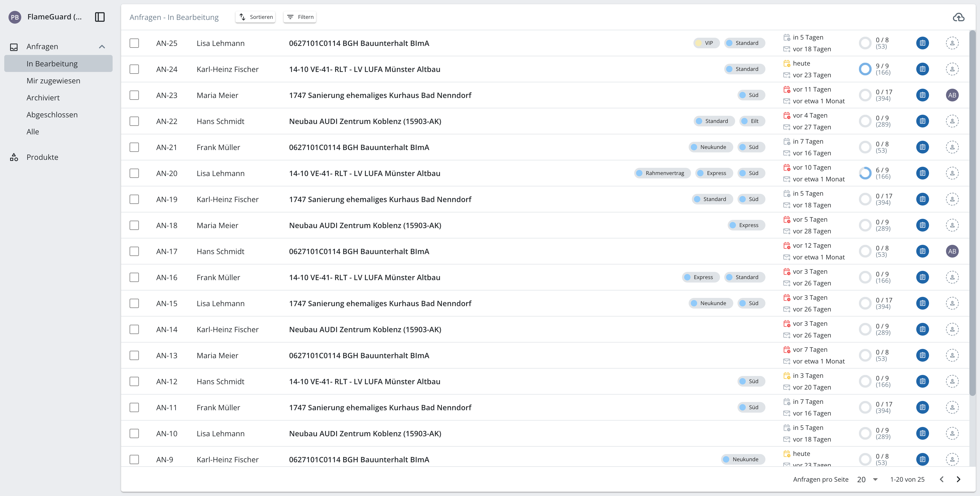
Task: Open clipboard details for AN-17
Action: coord(922,251)
